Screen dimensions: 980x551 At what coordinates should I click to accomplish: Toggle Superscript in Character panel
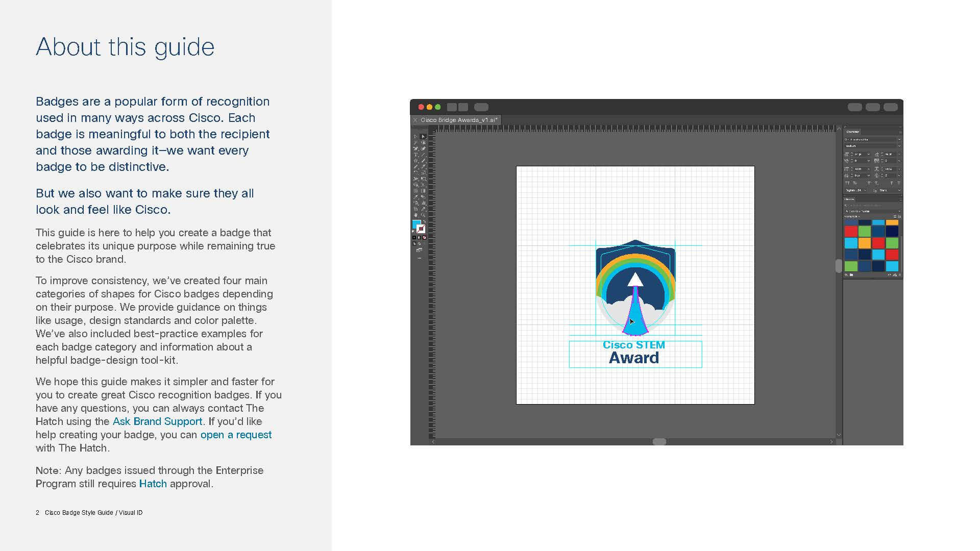point(869,183)
